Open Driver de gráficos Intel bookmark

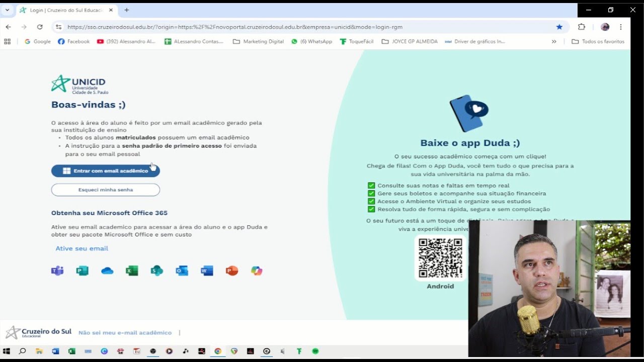point(474,41)
